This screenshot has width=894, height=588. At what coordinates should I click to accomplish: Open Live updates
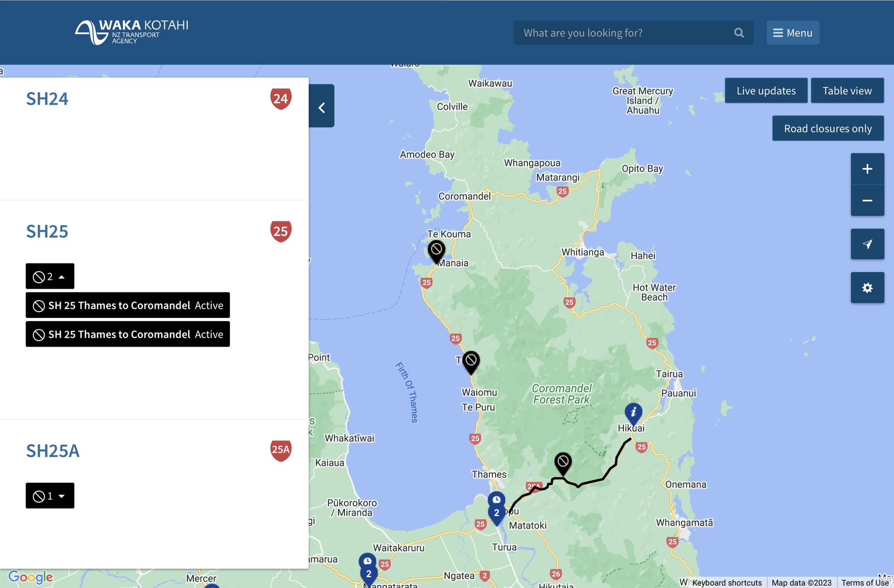click(766, 91)
